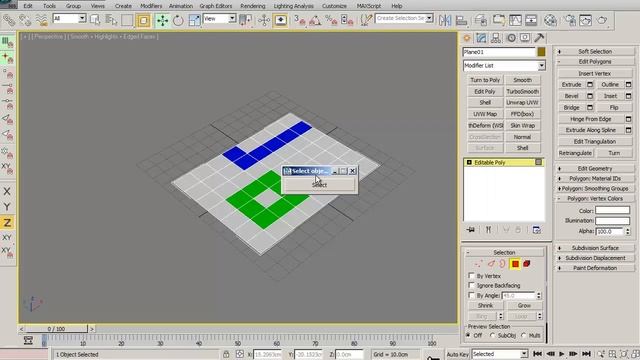
Task: Expand the Soft Selection rollout
Action: [x=595, y=51]
